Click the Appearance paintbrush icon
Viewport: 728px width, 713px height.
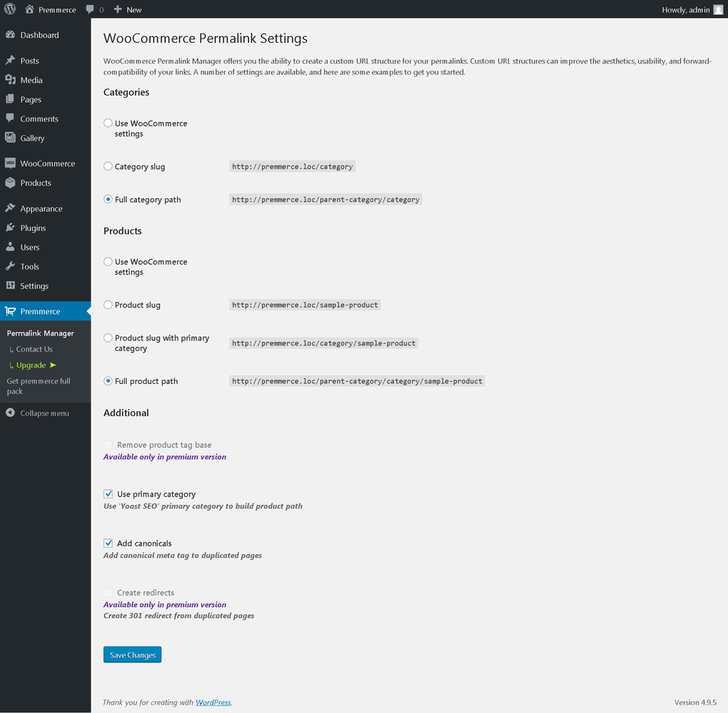pyautogui.click(x=10, y=208)
